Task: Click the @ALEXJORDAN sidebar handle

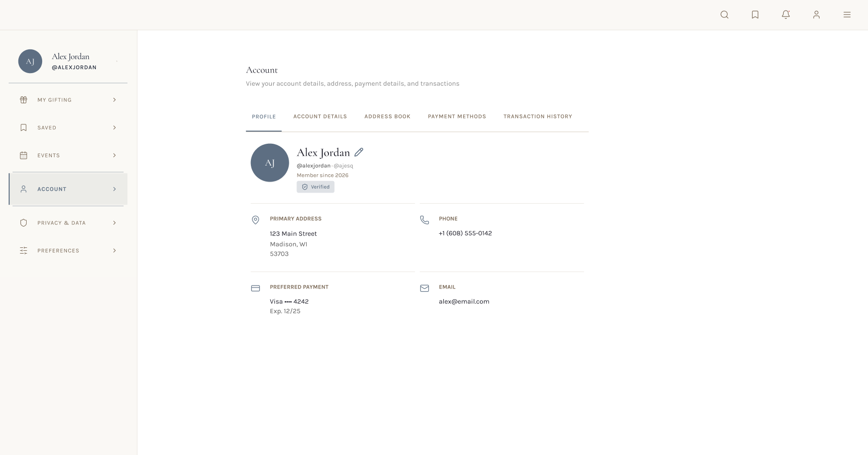Action: tap(74, 68)
